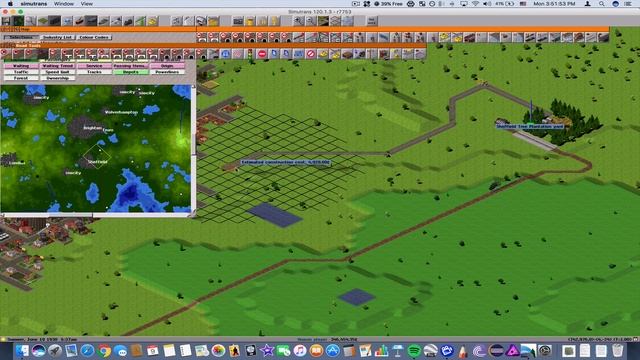Disable the green Depots map overlay
The height and width of the screenshot is (360, 640).
point(131,72)
